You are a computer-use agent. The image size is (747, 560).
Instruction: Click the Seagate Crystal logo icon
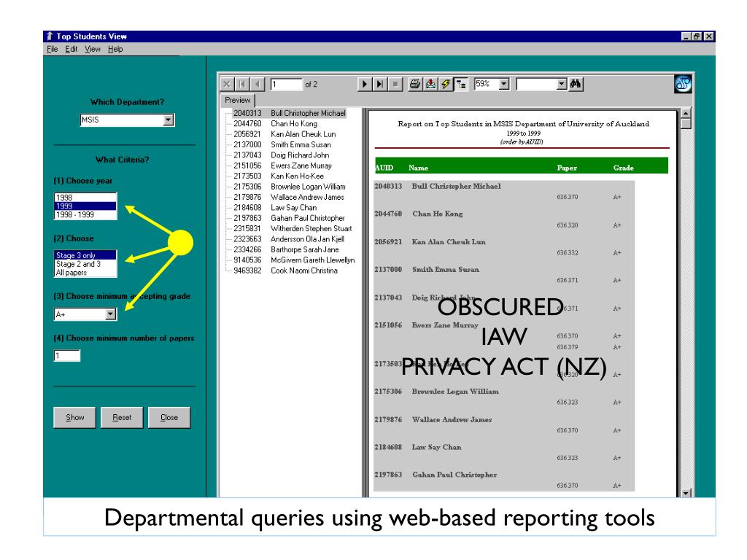click(683, 85)
